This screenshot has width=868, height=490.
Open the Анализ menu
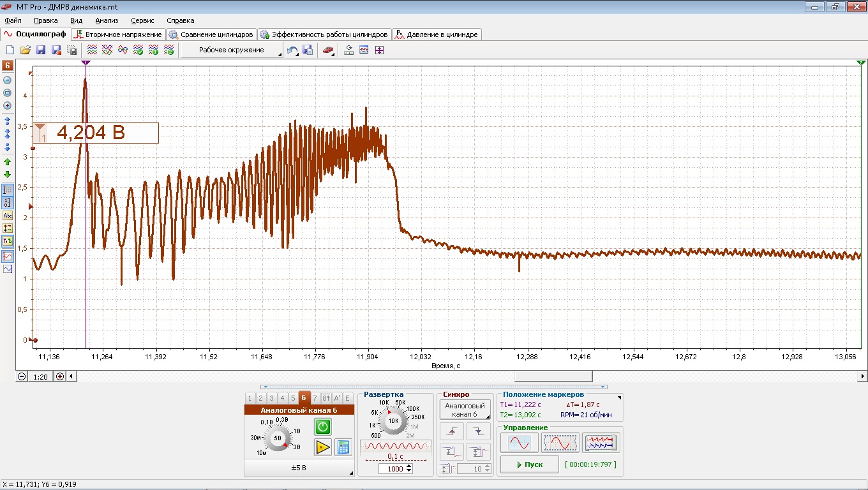pyautogui.click(x=107, y=20)
